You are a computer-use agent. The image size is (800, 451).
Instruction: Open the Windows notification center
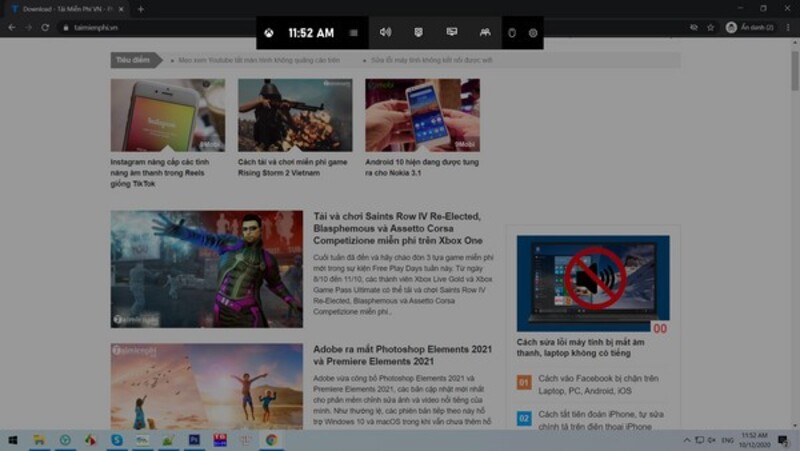coord(783,440)
